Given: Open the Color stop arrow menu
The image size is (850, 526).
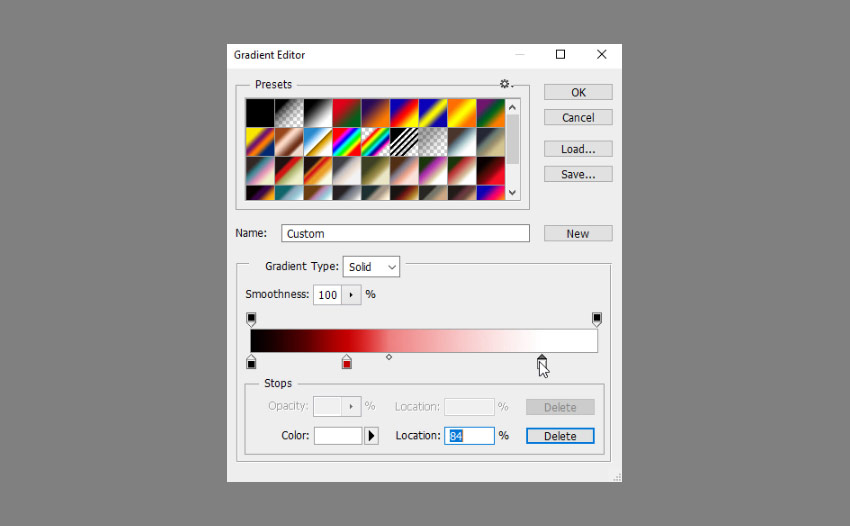Looking at the screenshot, I should click(x=371, y=436).
